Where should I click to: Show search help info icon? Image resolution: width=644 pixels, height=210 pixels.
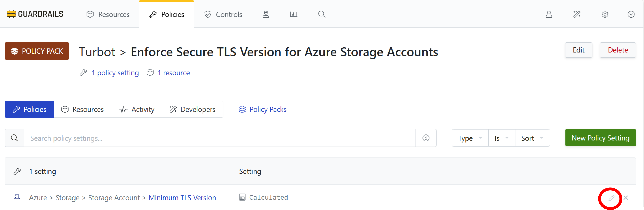(x=426, y=138)
